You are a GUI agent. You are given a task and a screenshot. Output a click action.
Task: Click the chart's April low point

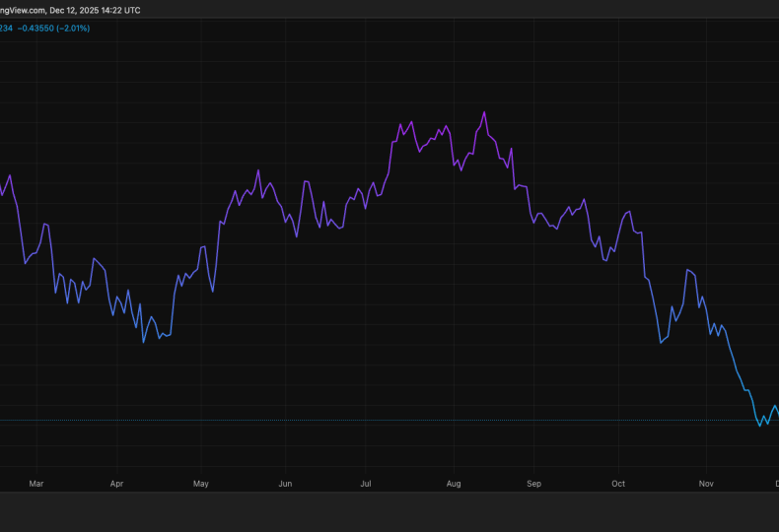[x=144, y=342]
